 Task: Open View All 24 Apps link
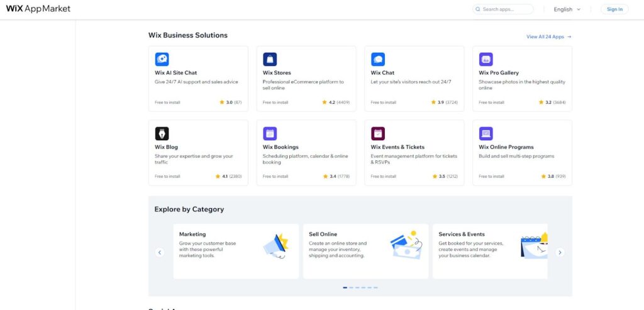(548, 36)
